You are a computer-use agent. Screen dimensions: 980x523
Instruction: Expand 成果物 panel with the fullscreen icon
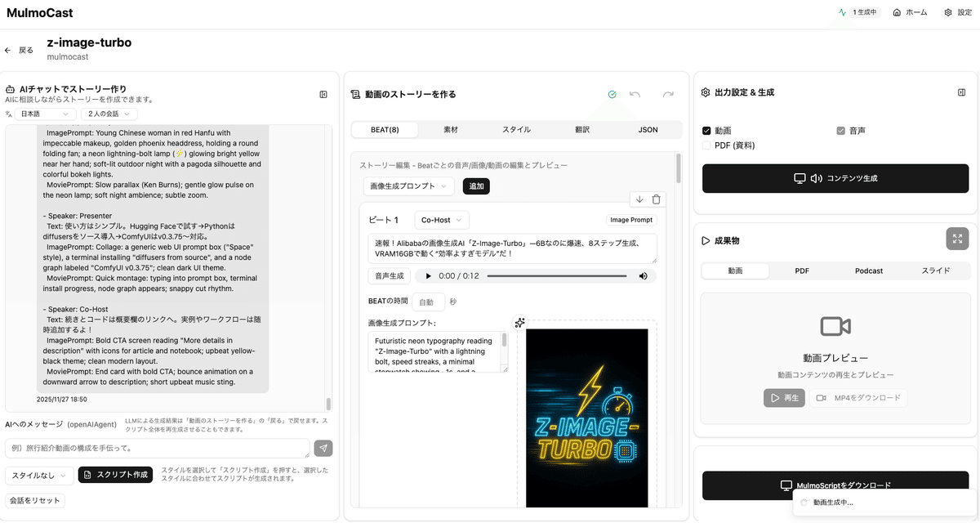(x=957, y=239)
